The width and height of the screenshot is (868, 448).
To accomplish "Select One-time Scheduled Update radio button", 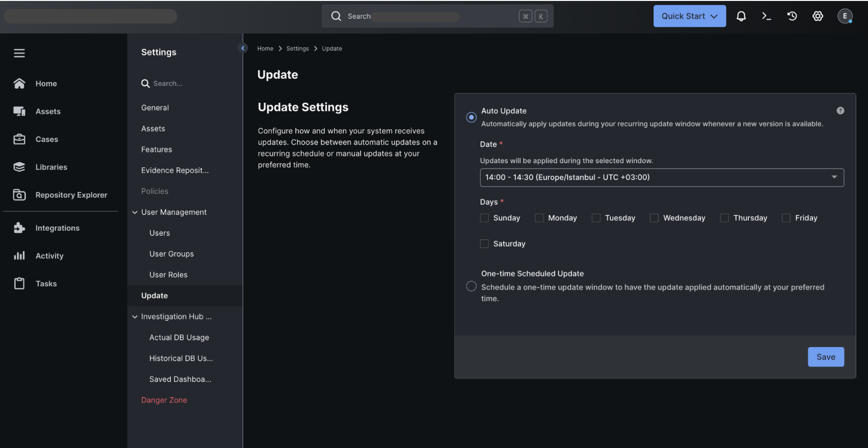I will pos(471,286).
